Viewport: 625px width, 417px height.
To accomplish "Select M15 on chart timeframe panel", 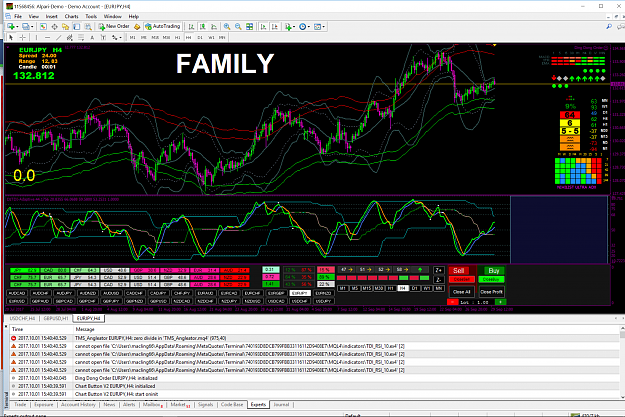I will click(x=366, y=288).
